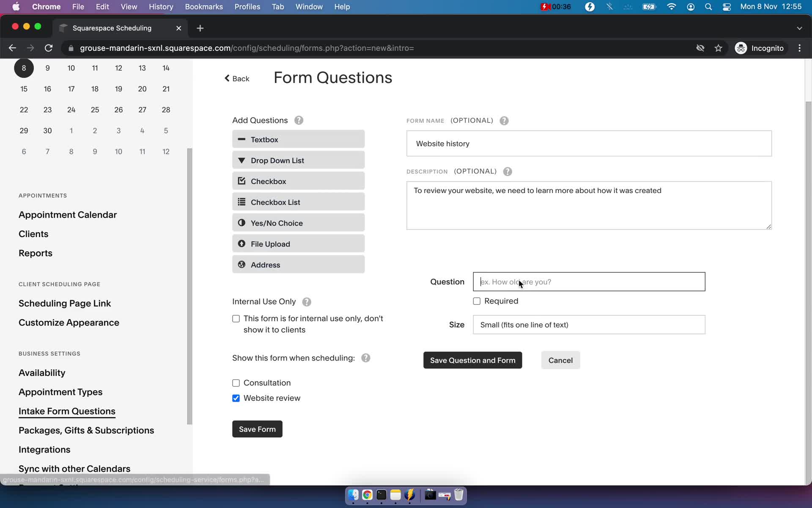
Task: Click the tracking protection eye icon
Action: coord(700,48)
